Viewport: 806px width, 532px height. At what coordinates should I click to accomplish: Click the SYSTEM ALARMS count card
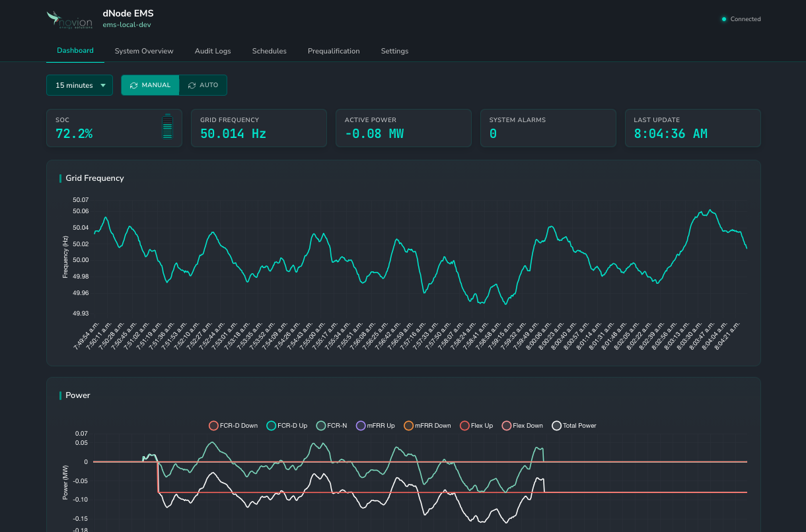point(548,128)
